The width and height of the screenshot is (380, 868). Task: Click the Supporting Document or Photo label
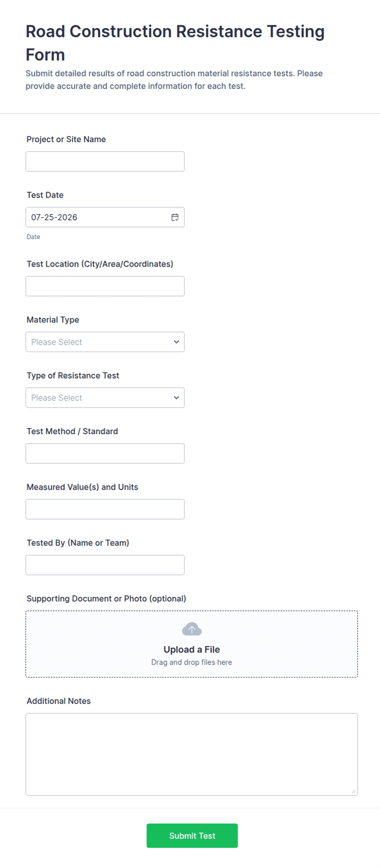[x=106, y=599]
